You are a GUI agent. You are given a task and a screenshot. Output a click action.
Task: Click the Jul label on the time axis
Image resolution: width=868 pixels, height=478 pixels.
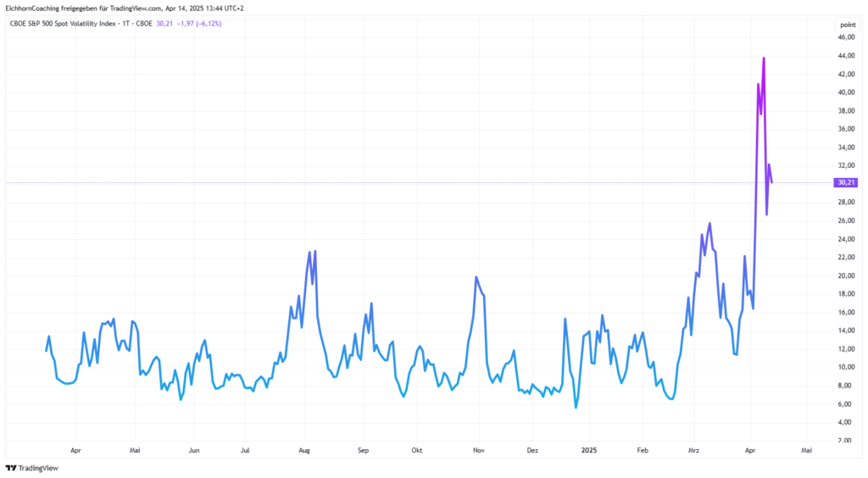click(x=245, y=450)
